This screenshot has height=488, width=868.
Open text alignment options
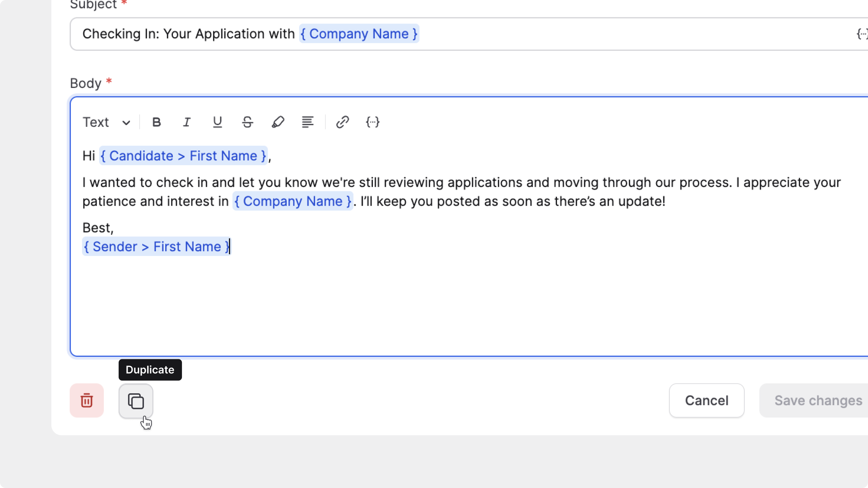(307, 122)
